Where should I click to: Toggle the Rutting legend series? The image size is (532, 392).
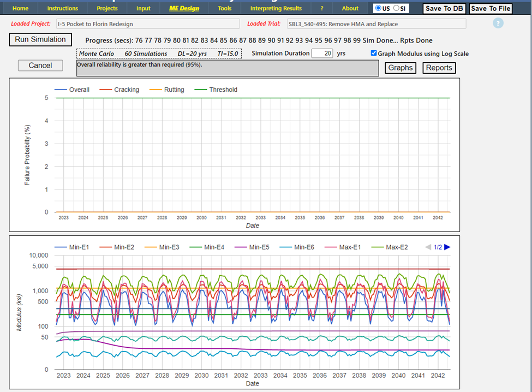[x=174, y=90]
